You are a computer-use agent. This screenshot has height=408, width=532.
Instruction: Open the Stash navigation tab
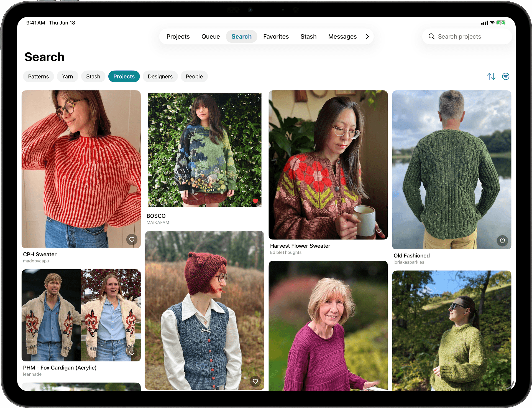point(308,37)
